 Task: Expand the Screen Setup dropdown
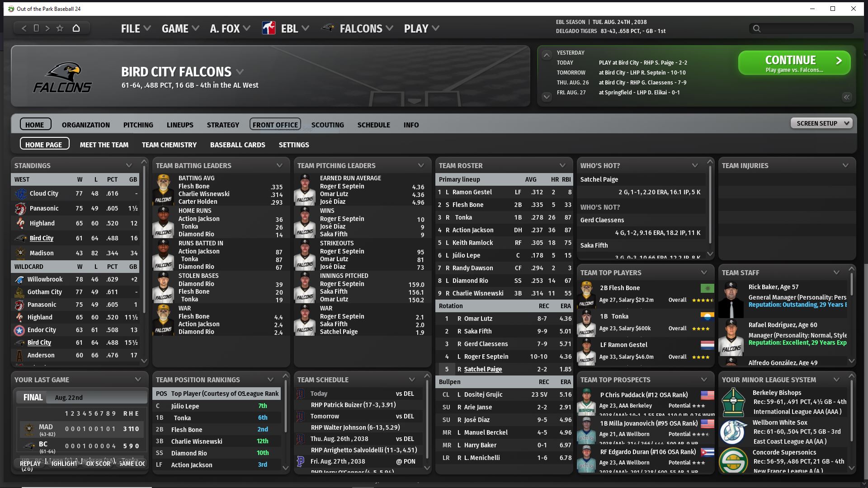point(821,123)
